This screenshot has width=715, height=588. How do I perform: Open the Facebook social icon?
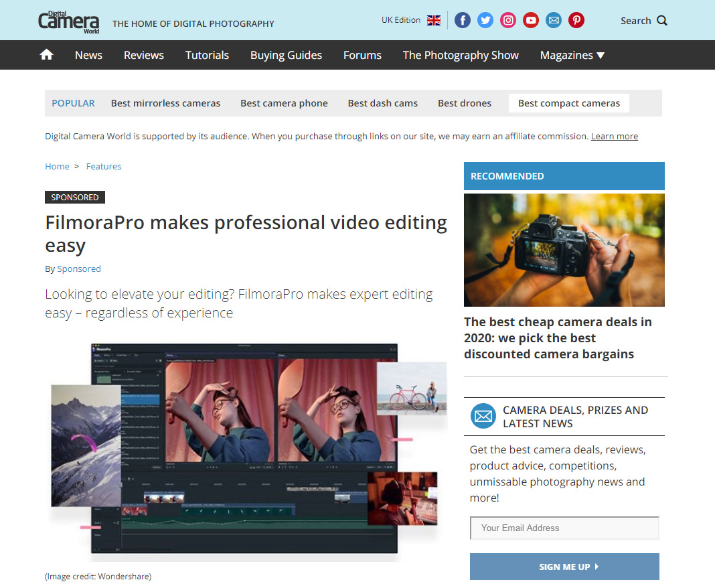point(463,21)
